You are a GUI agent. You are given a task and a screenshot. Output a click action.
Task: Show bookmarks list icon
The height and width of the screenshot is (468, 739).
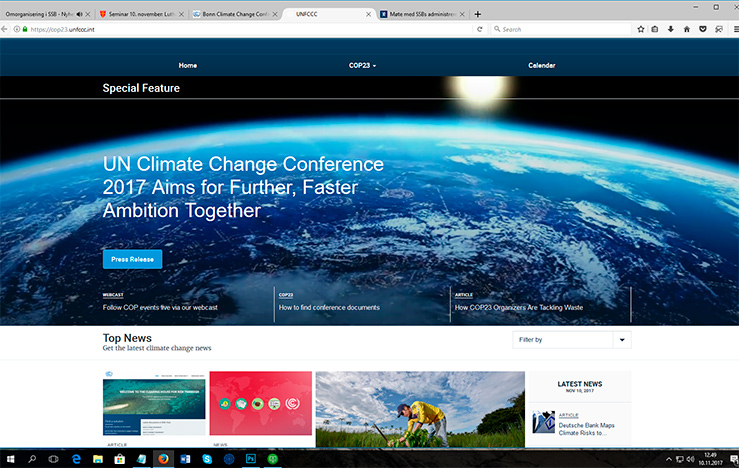(655, 29)
